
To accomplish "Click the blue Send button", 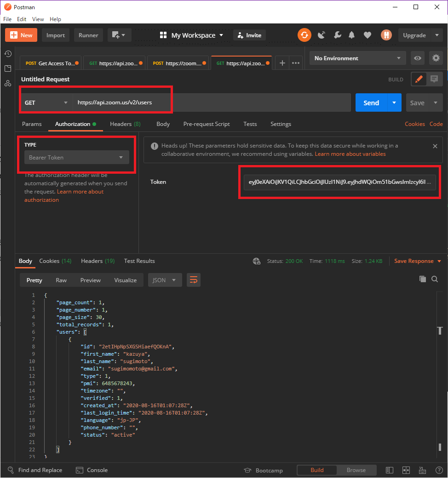I will [x=371, y=103].
